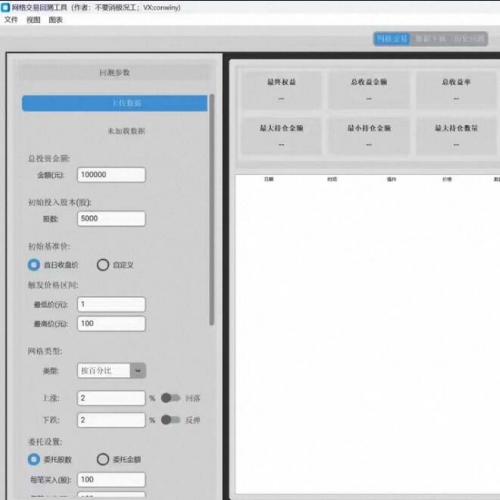Toggle the 回落 switch beside 上涨

coord(170,398)
